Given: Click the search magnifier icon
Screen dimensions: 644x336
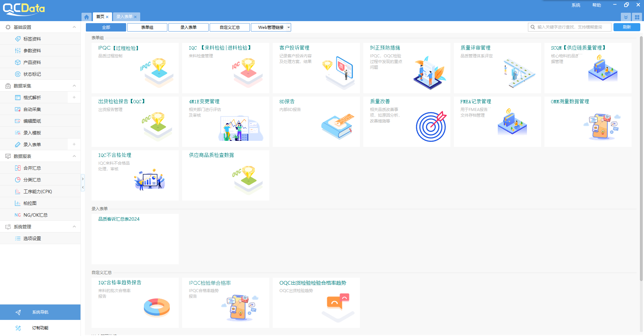Looking at the screenshot, I should click(533, 27).
